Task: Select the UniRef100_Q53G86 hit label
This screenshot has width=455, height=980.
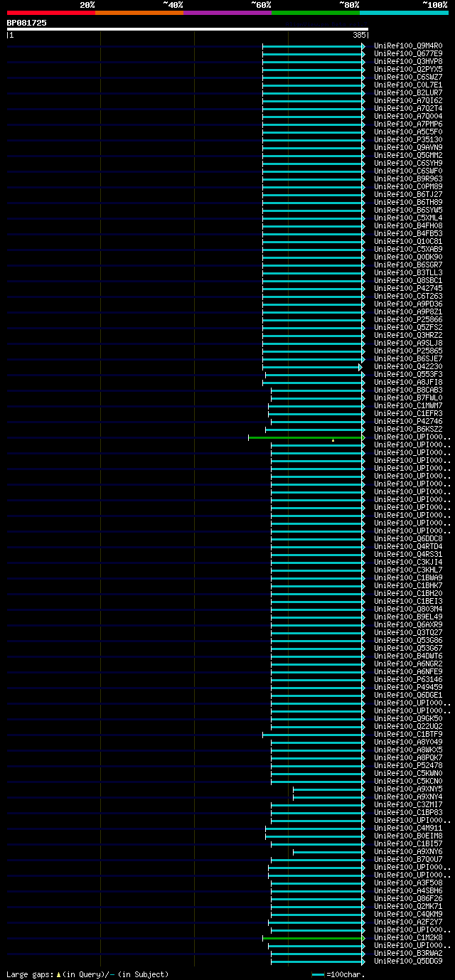Action: (x=408, y=640)
